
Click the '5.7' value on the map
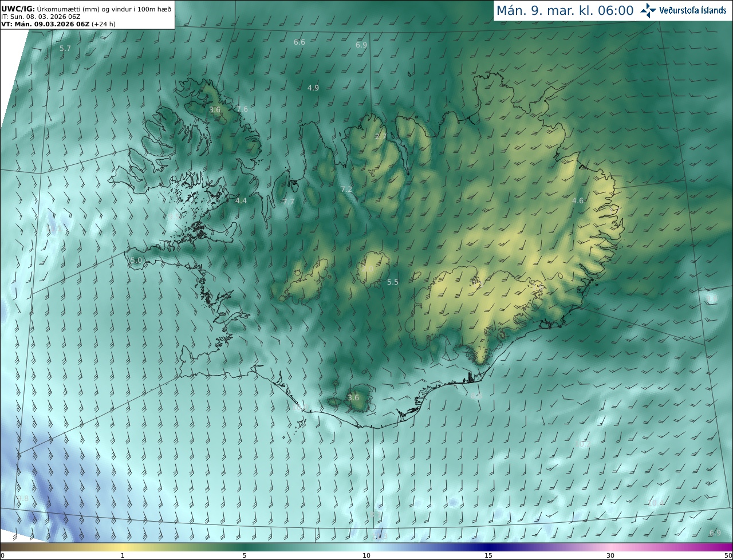tap(65, 49)
